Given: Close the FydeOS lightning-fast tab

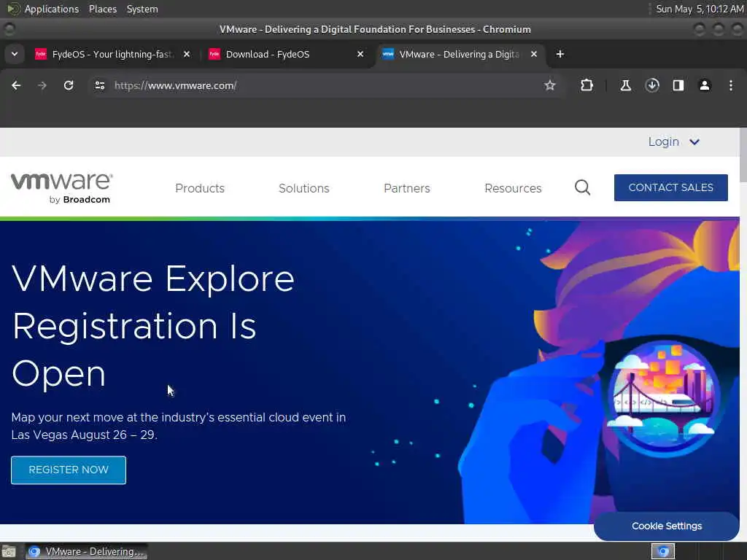Looking at the screenshot, I should 187,54.
